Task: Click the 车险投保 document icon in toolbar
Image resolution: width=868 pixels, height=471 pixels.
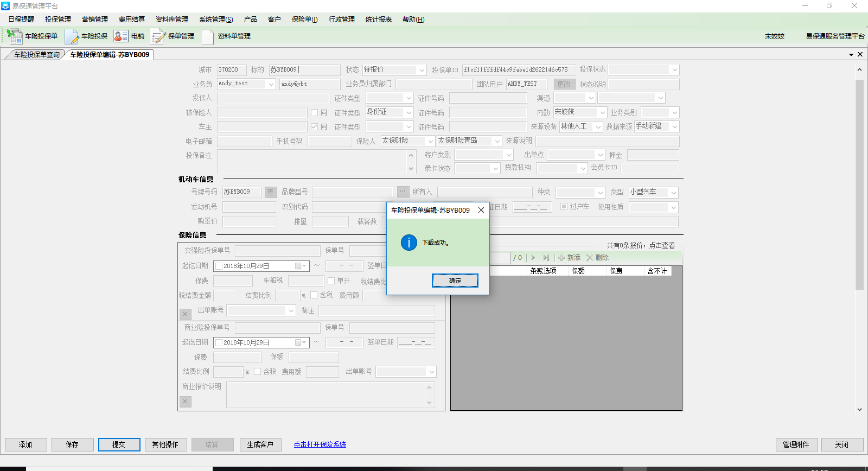Action: click(x=72, y=36)
